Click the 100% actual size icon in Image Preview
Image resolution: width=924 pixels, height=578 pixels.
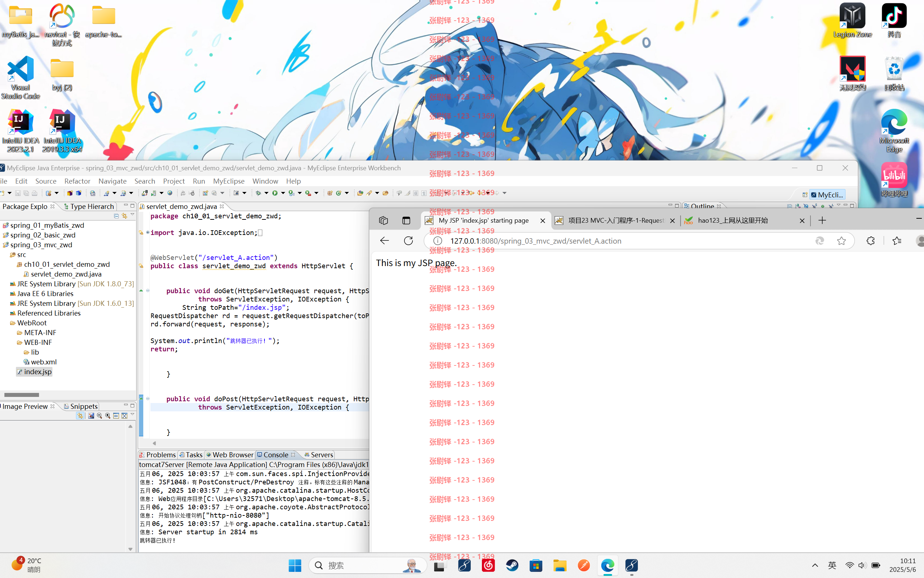tap(116, 416)
